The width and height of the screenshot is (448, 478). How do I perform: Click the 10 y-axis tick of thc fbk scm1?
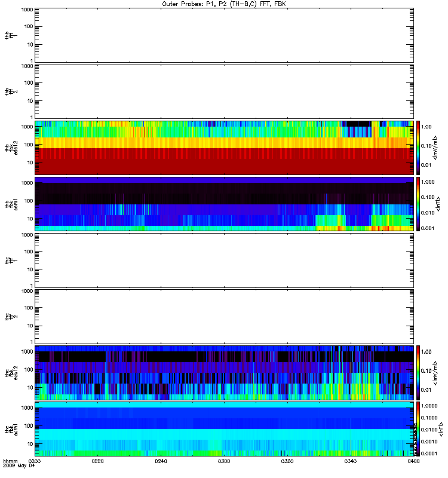(x=30, y=444)
